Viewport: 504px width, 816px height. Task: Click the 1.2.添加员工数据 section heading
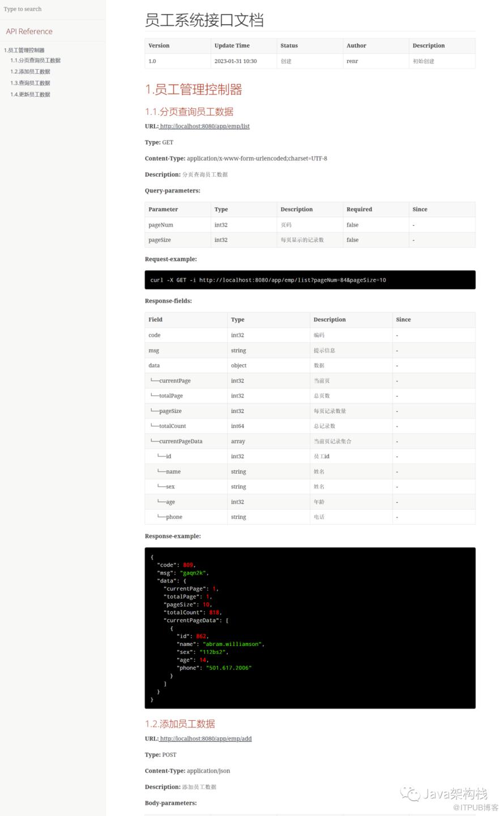click(x=180, y=724)
